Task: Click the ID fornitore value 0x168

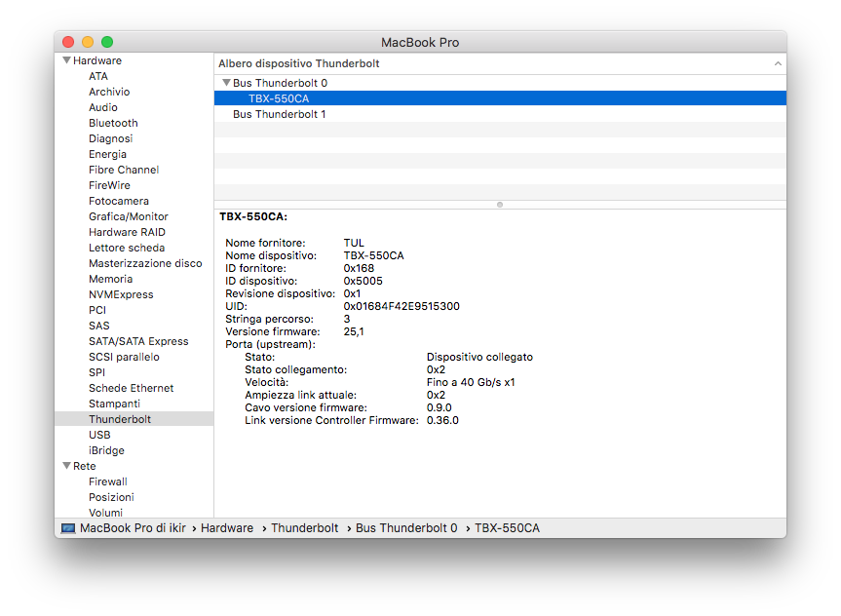Action: 359,268
